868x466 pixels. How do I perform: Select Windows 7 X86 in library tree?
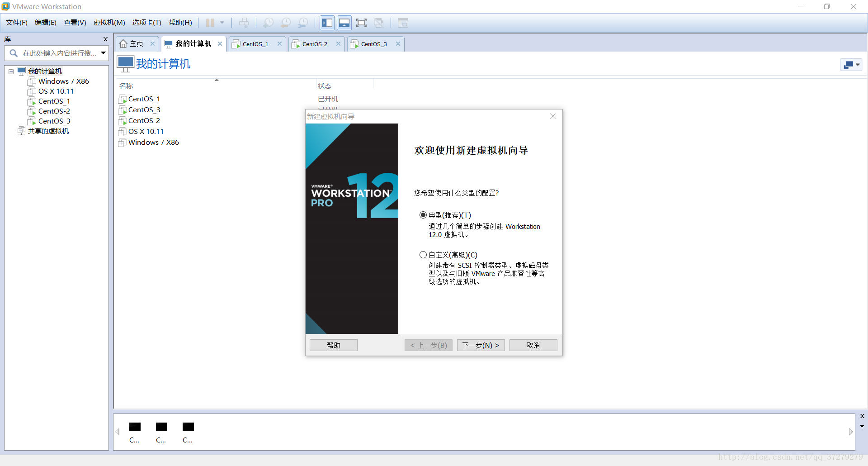point(63,81)
